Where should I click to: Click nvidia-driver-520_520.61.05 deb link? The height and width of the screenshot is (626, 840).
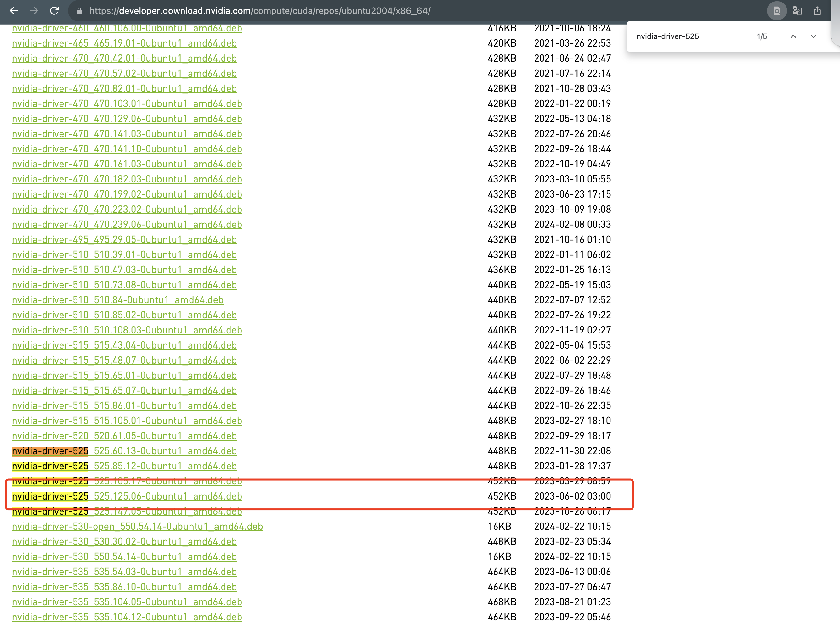point(124,436)
